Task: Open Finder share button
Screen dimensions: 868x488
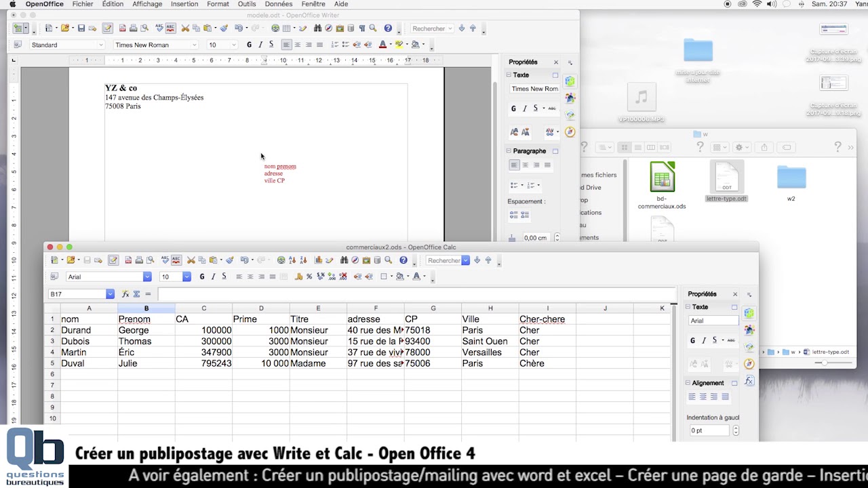Action: [x=764, y=147]
